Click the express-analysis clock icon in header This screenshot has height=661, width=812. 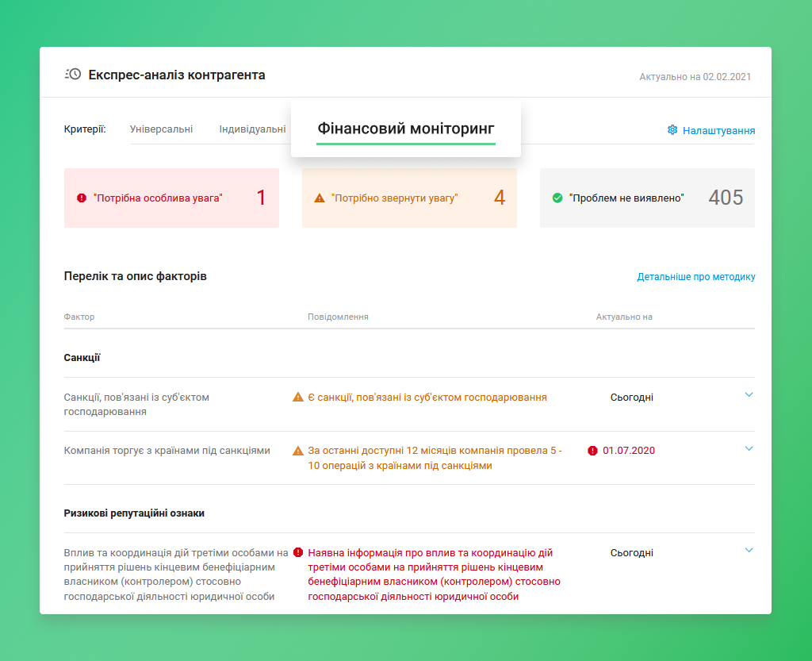click(x=72, y=75)
